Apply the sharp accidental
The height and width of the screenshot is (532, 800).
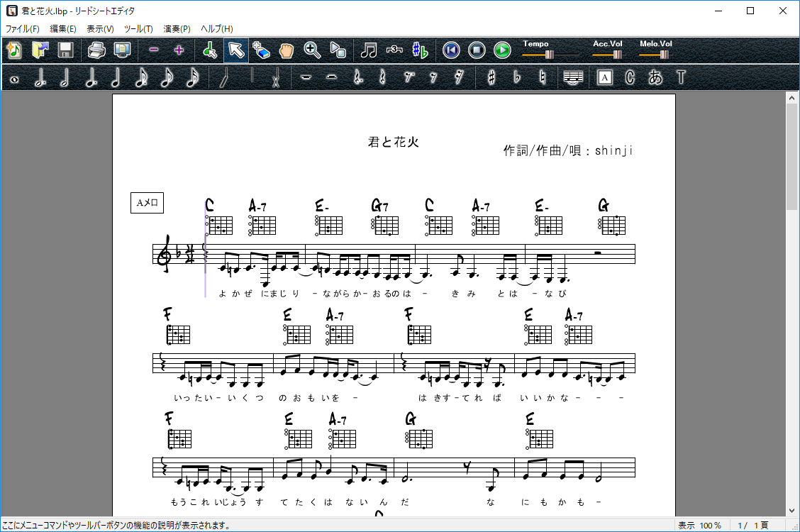pyautogui.click(x=491, y=78)
